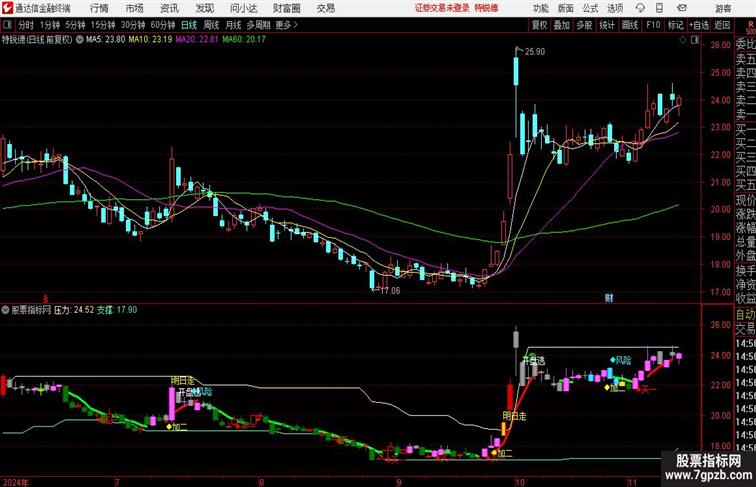Click the 25.90 high price label

tap(535, 52)
